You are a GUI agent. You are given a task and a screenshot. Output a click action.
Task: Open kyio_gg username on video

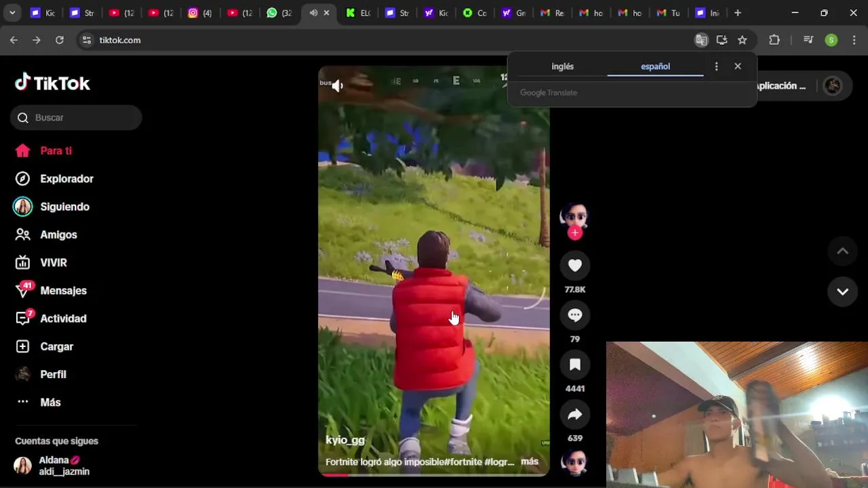click(345, 440)
